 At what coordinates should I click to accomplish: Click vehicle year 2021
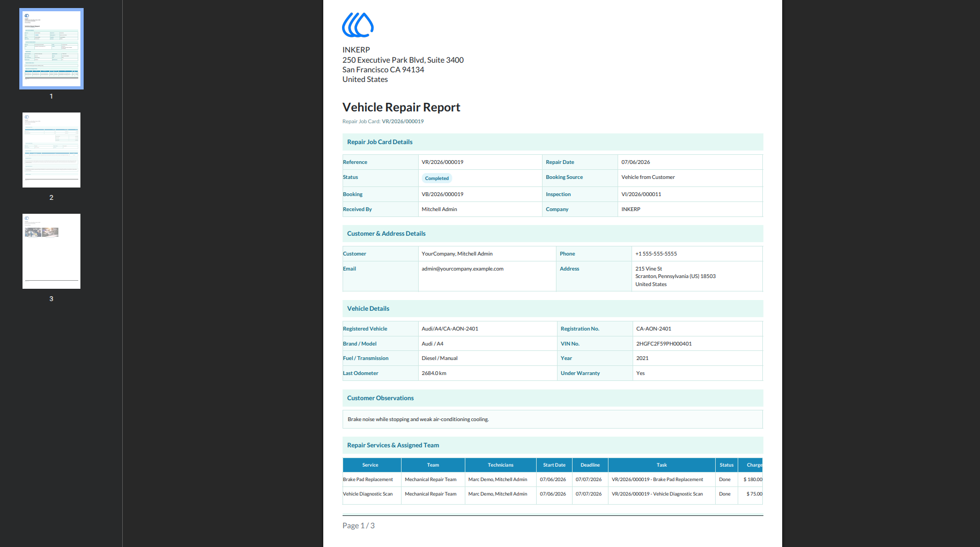642,358
